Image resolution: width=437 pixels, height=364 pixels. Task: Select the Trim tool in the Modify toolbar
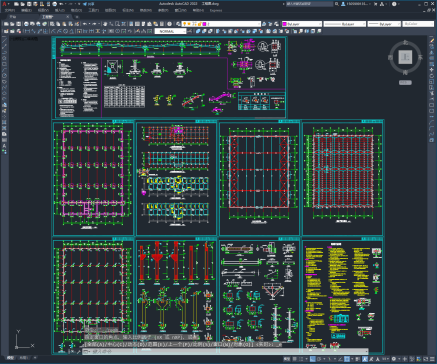[432, 94]
